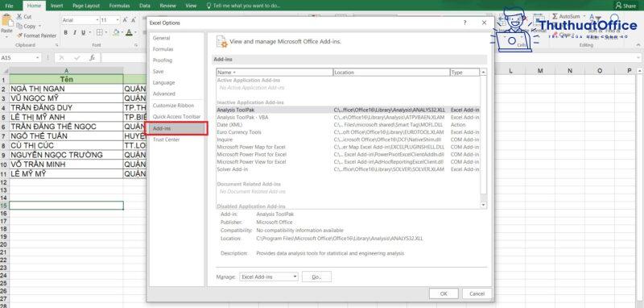Image resolution: width=644 pixels, height=308 pixels.
Task: Select Trust Center in Excel Options
Action: pos(176,139)
